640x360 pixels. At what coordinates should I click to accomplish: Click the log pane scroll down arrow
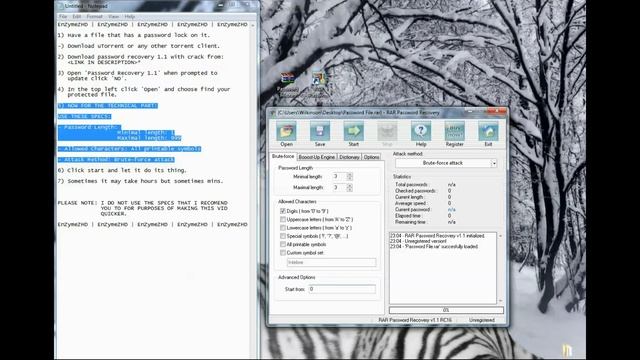tap(500, 301)
